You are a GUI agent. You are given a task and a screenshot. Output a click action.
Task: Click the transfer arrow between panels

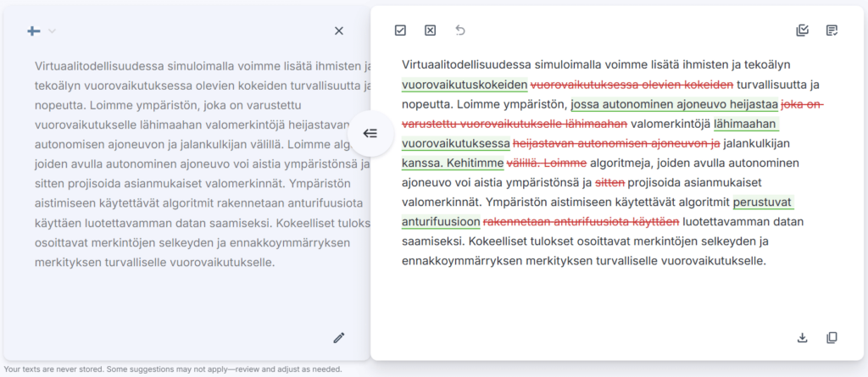tap(370, 133)
